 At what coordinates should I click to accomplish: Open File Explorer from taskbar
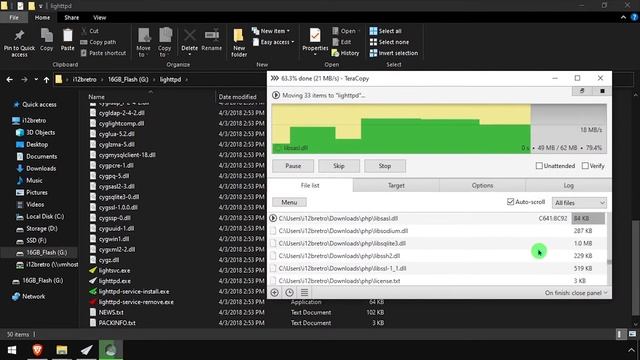[62, 350]
